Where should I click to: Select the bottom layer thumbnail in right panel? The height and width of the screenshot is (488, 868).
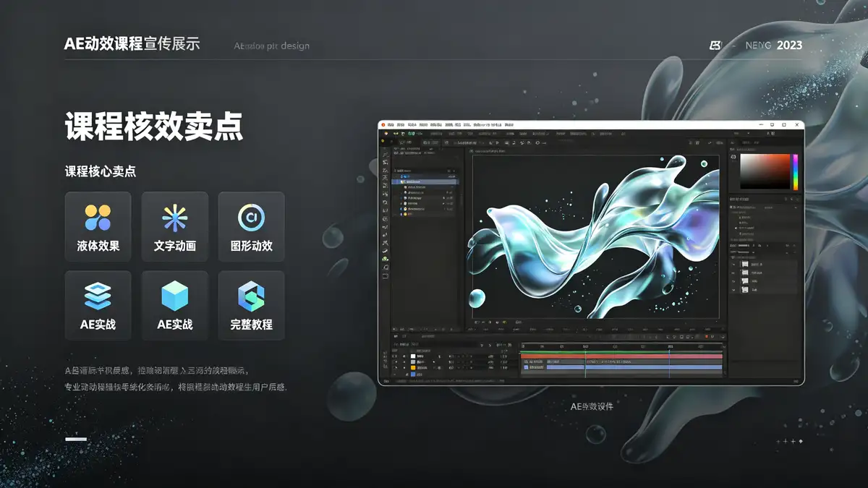[745, 290]
